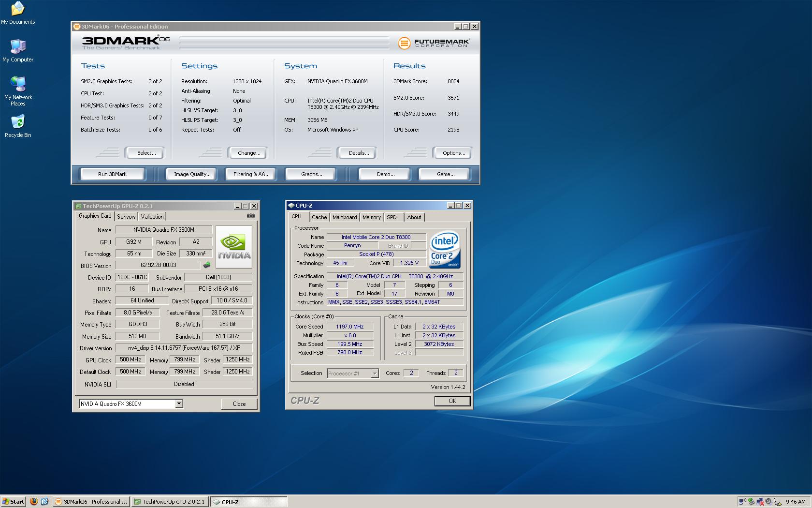Open the Start menu
This screenshot has width=812, height=508.
pos(13,502)
